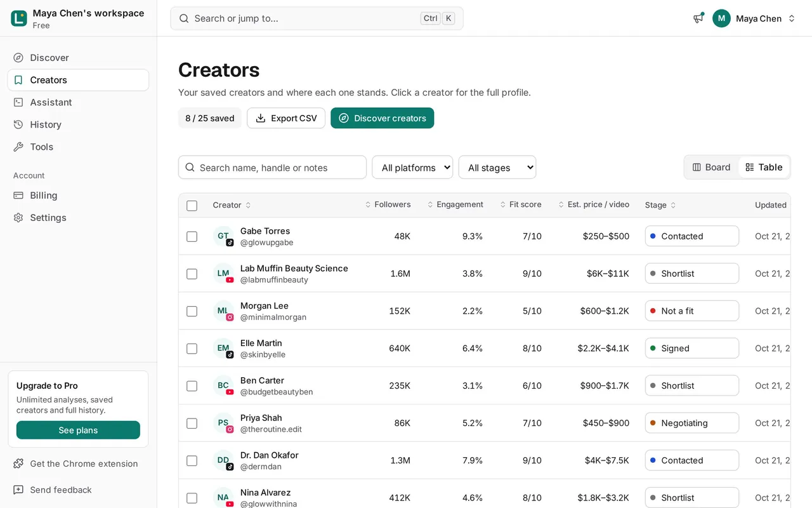Click Gabe Torres avatar

(223, 236)
